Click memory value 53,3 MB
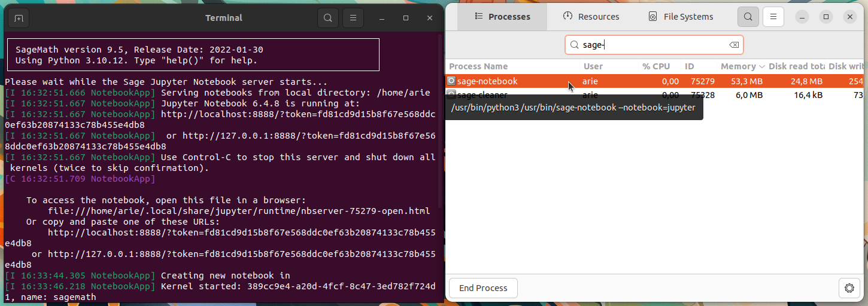868x306 pixels. point(746,81)
